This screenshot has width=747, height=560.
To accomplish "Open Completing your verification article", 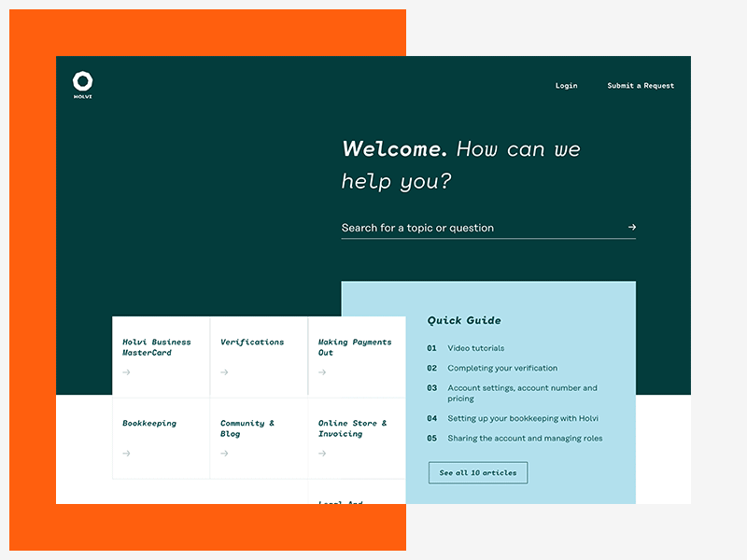I will coord(502,368).
